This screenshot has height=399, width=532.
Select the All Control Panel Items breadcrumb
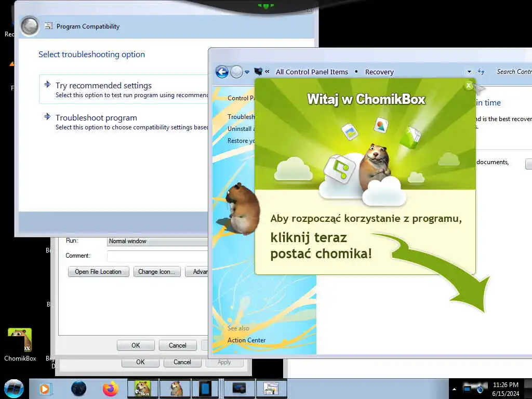click(312, 72)
